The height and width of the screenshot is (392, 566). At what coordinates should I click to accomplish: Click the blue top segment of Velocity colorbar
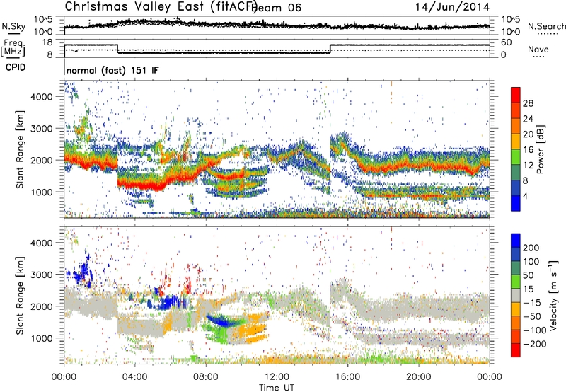pos(516,241)
